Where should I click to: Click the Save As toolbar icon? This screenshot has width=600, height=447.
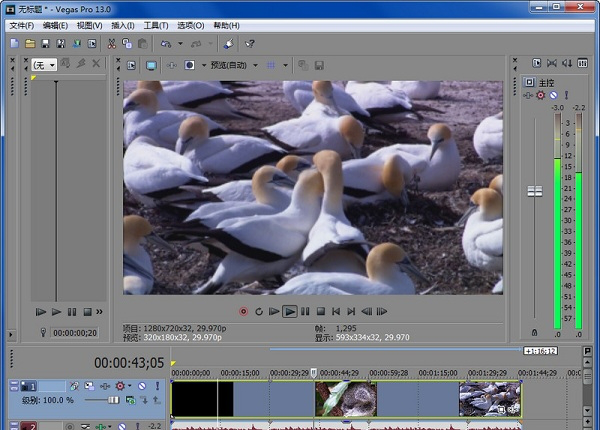61,44
